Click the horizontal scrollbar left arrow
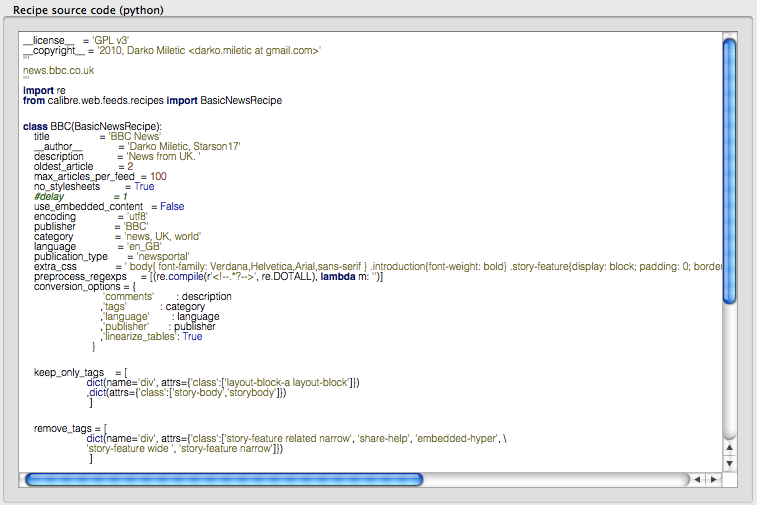The height and width of the screenshot is (505, 757). (697, 479)
